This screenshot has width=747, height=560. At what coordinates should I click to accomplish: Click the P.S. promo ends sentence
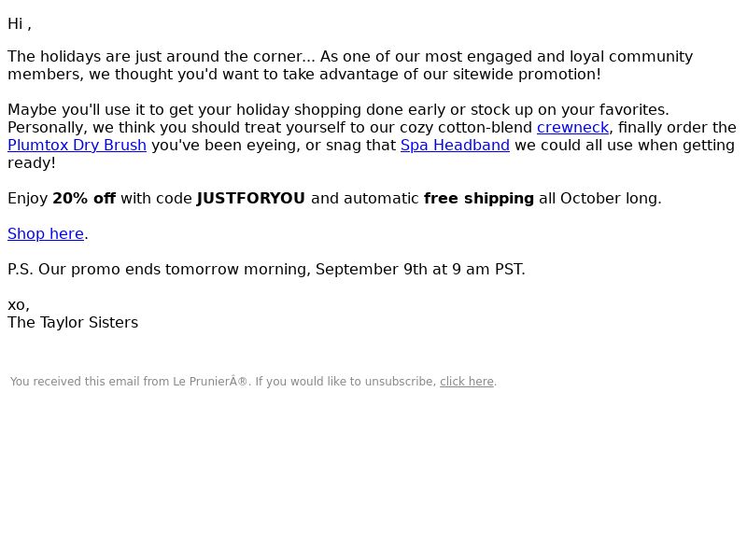(x=266, y=270)
